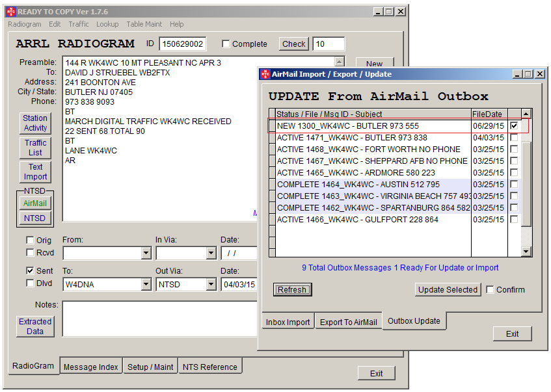Select the COMPLETE 1462_WK4WC - SPARTANBURG row
The width and height of the screenshot is (551, 392).
373,207
